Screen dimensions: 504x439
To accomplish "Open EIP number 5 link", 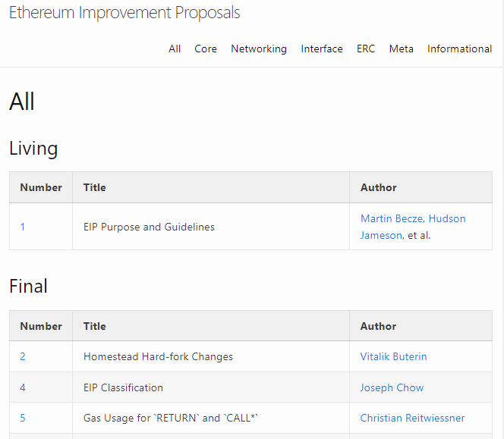I will pyautogui.click(x=23, y=418).
